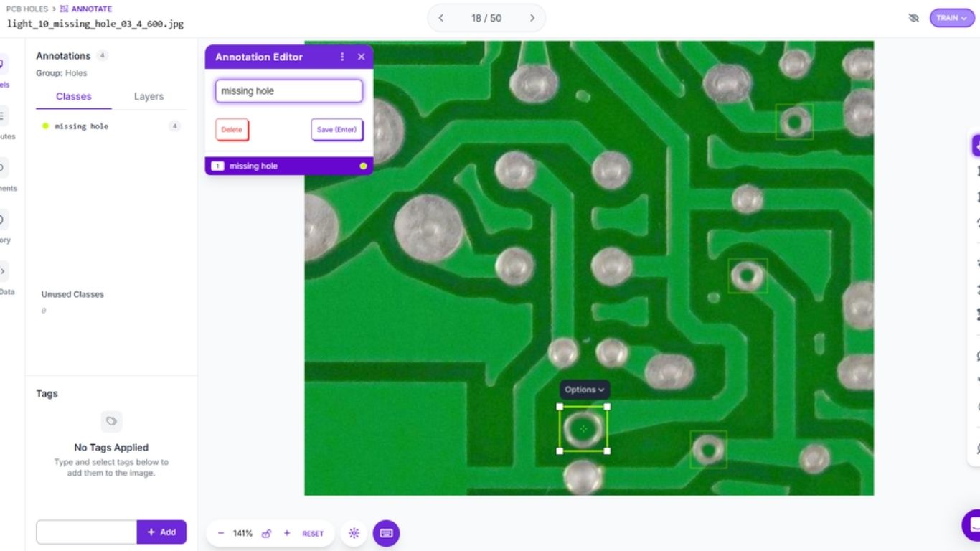This screenshot has width=980, height=551.
Task: Adjust image brightness with the sun icon
Action: tap(354, 533)
